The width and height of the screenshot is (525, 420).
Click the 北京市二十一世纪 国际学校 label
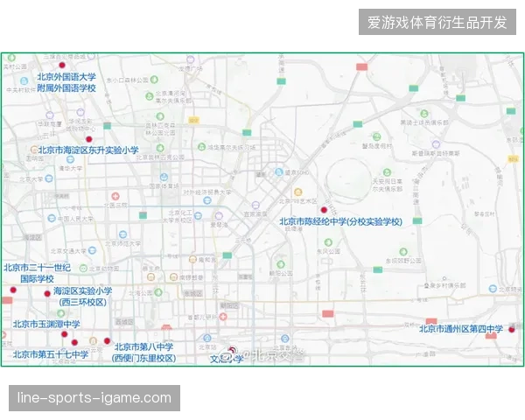(37, 273)
